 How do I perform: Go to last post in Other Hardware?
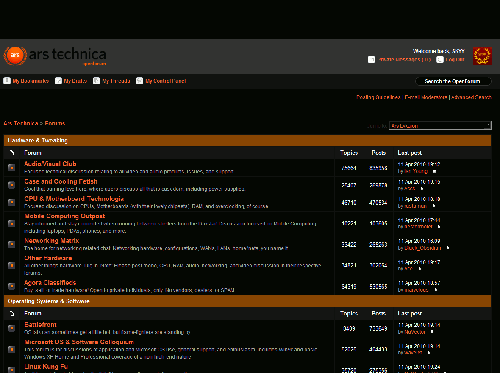tap(420, 269)
